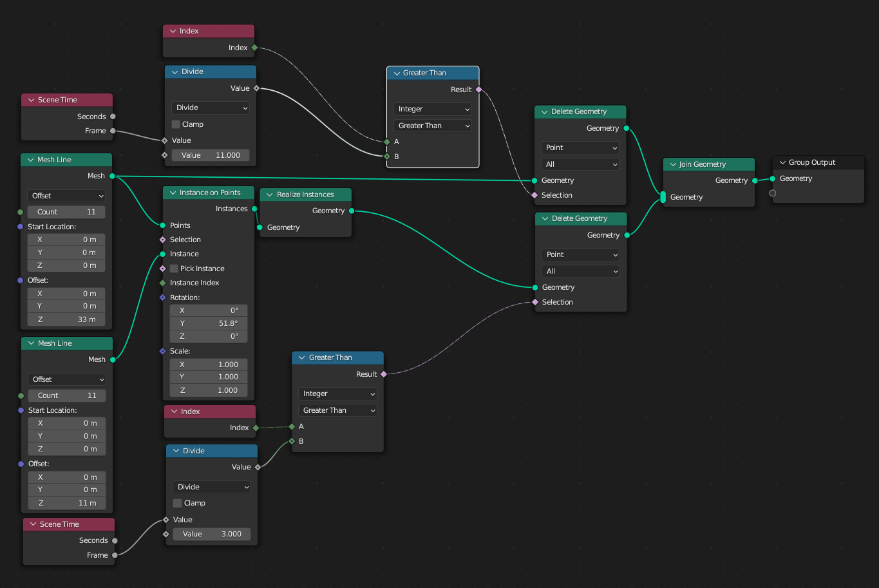879x588 pixels.
Task: Collapse the Mesh Line node with Z offset 33 m
Action: 30,160
